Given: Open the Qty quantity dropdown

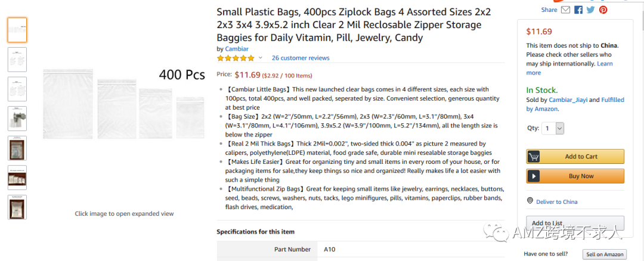Looking at the screenshot, I should (x=553, y=128).
